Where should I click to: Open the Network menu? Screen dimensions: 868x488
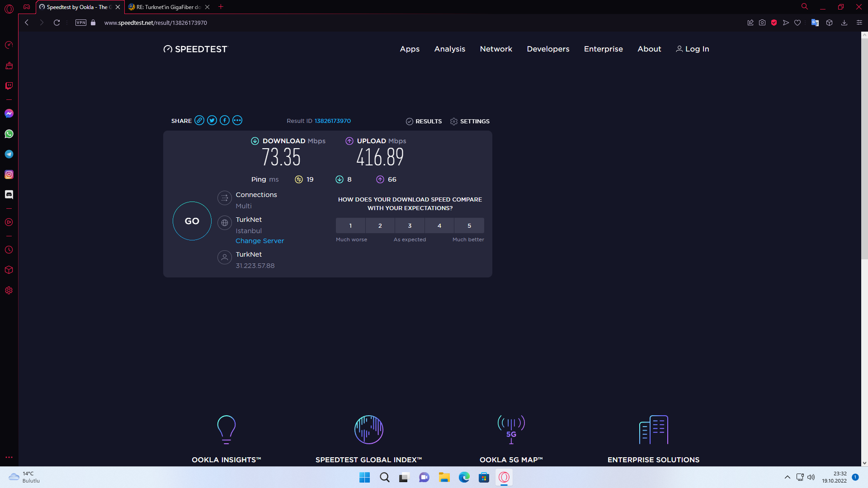pyautogui.click(x=496, y=49)
